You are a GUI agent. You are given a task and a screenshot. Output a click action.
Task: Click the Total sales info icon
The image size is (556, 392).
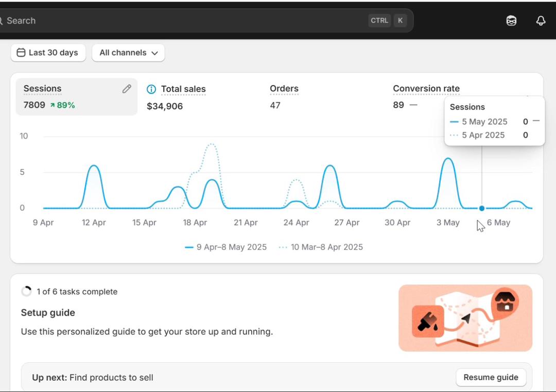point(151,90)
